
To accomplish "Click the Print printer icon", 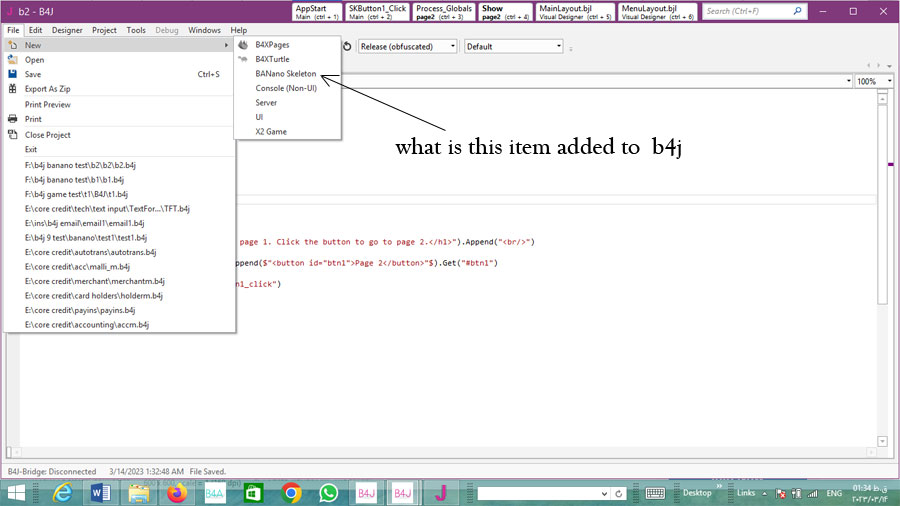I will click(13, 119).
